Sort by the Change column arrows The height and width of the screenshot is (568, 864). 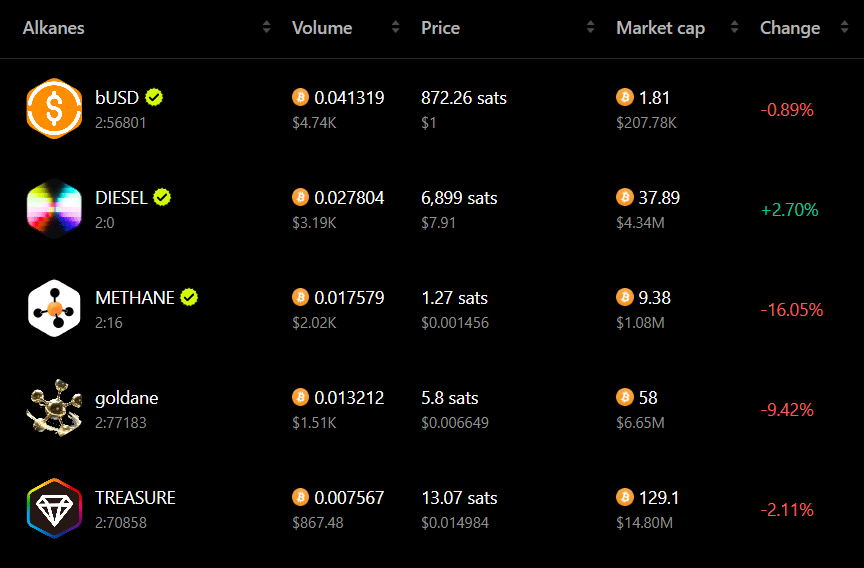point(845,27)
